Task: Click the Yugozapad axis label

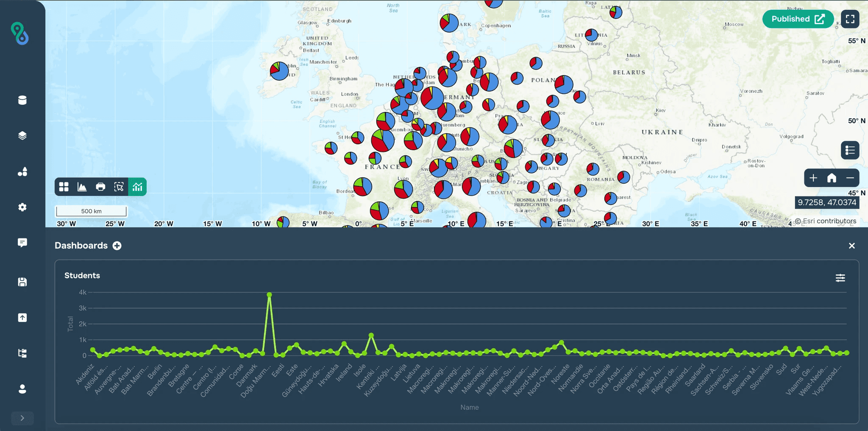Action: 826,381
